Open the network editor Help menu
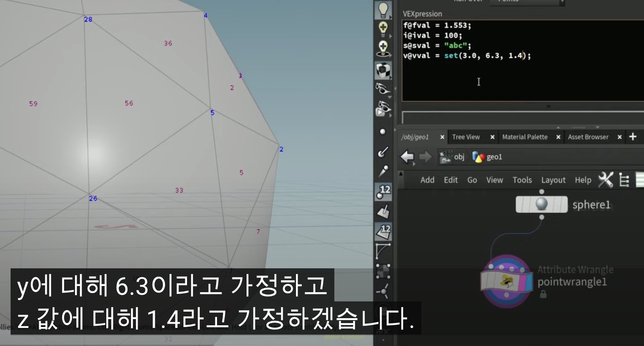Image resolution: width=644 pixels, height=346 pixels. click(583, 180)
